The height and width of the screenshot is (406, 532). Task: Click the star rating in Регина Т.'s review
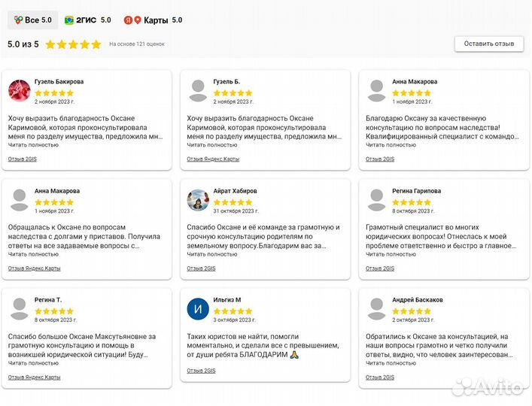[54, 311]
